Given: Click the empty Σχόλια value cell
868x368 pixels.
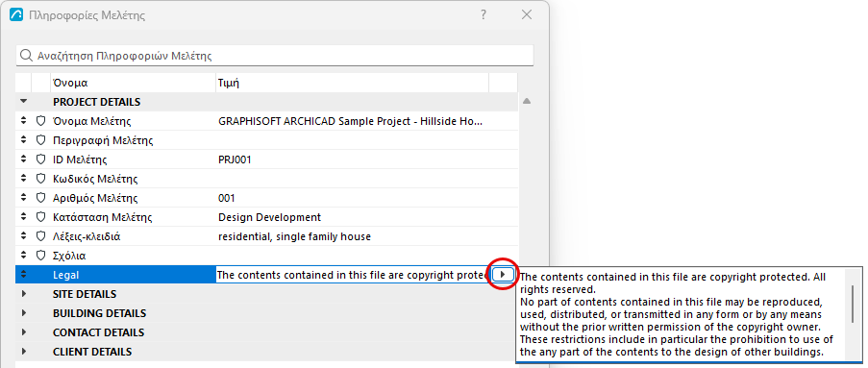Looking at the screenshot, I should (352, 256).
